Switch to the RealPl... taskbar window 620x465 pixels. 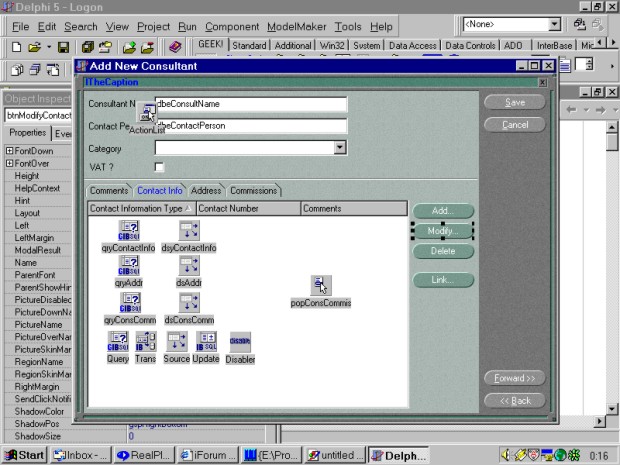click(144, 455)
